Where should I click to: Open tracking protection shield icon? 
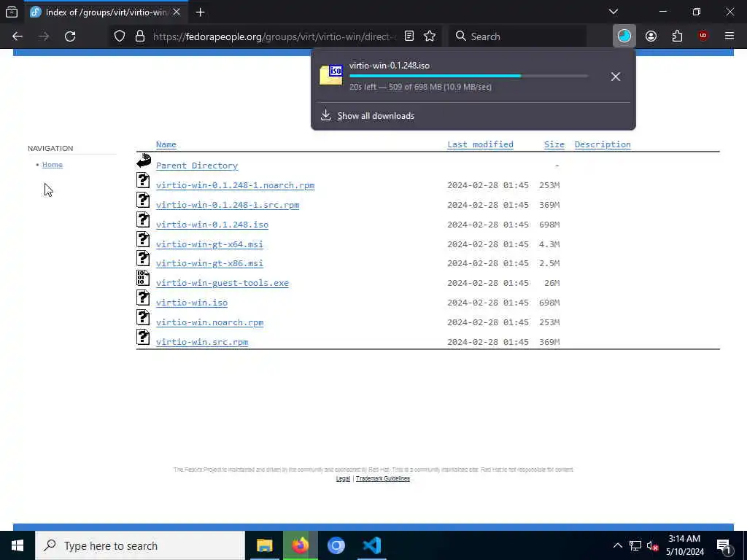click(x=120, y=36)
